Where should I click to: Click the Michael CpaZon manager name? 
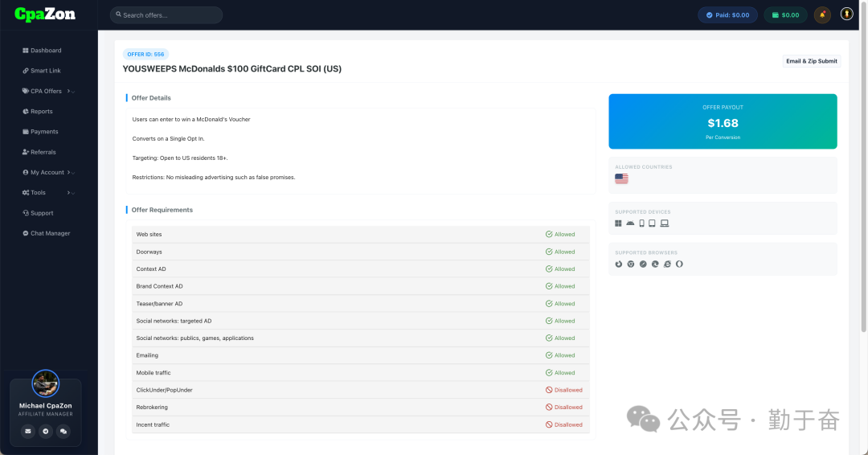point(45,406)
